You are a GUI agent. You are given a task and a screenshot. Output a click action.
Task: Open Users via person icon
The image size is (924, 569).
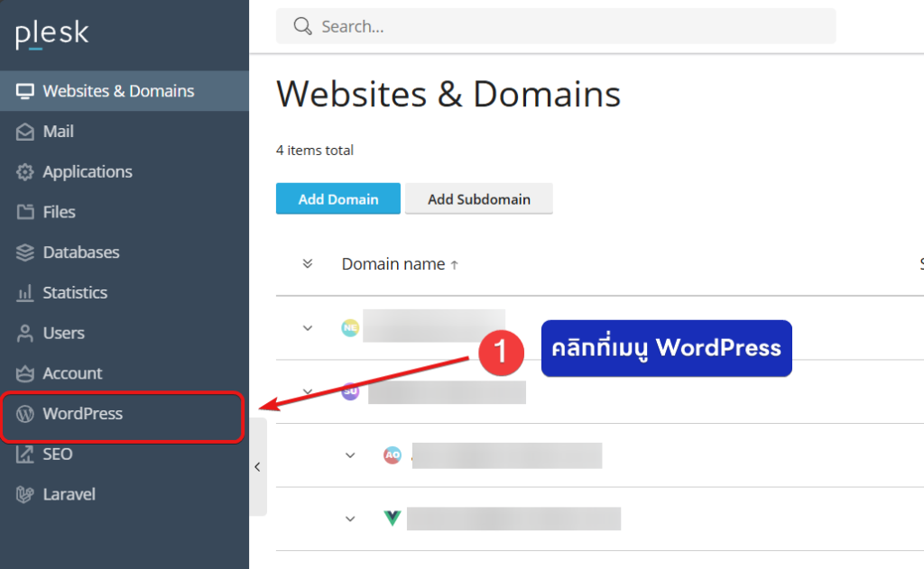25,334
